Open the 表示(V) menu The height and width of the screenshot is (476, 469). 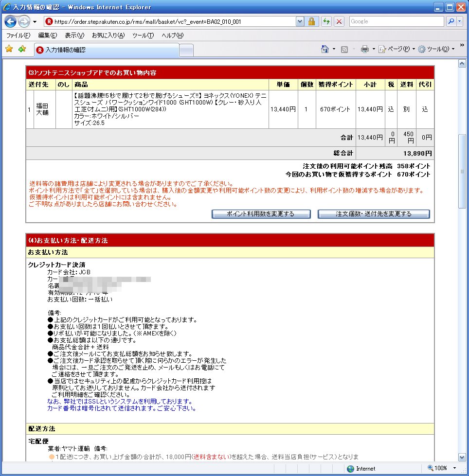pyautogui.click(x=74, y=35)
